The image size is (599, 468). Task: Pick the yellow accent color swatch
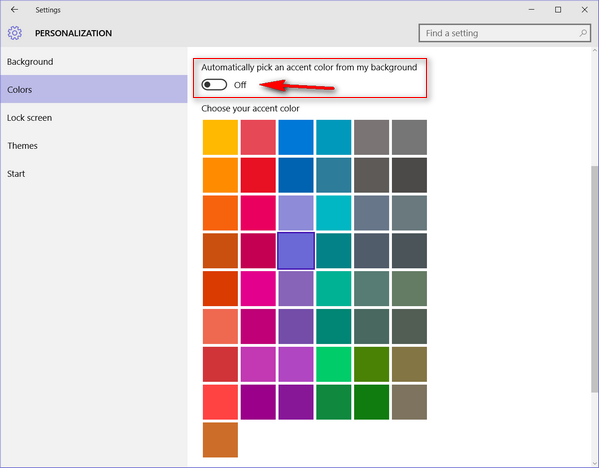pyautogui.click(x=220, y=137)
